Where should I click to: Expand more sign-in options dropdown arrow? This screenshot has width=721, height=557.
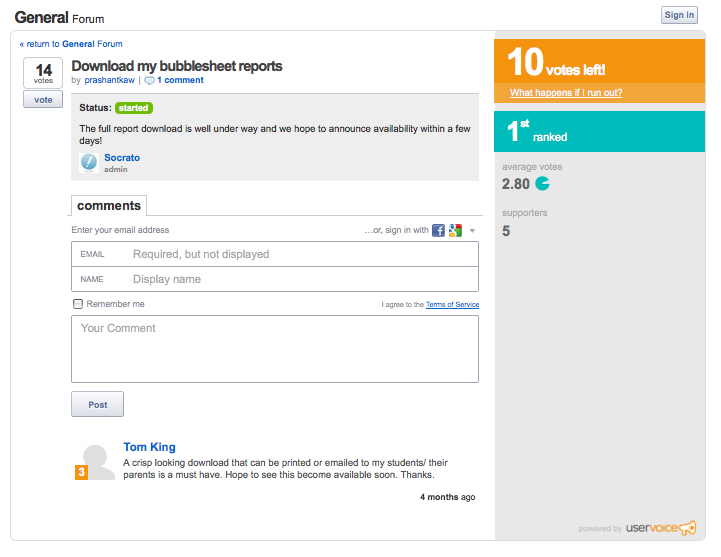click(x=472, y=231)
